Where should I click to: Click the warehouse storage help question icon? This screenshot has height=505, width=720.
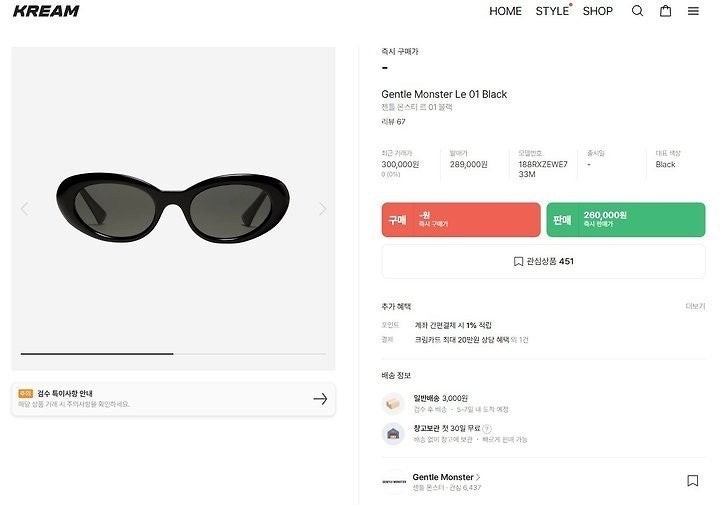tap(487, 429)
